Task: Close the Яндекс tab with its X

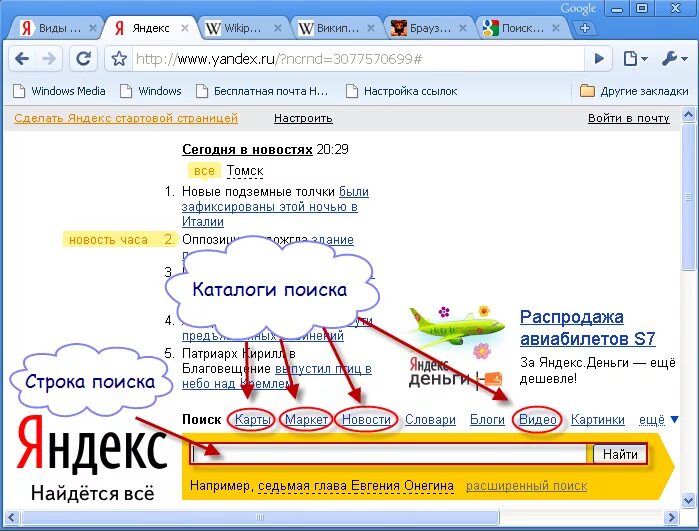Action: pos(185,28)
